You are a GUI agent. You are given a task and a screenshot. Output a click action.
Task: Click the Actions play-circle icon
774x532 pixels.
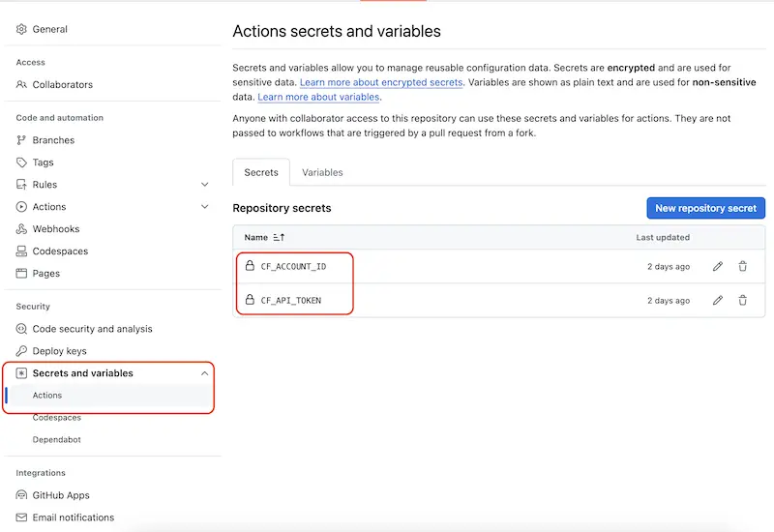tap(21, 207)
